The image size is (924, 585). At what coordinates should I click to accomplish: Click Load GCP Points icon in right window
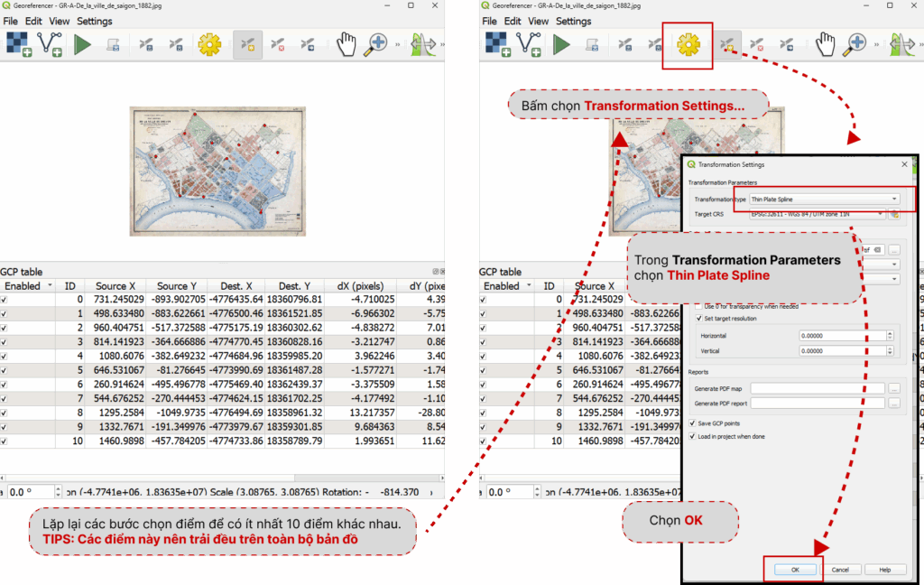click(624, 45)
